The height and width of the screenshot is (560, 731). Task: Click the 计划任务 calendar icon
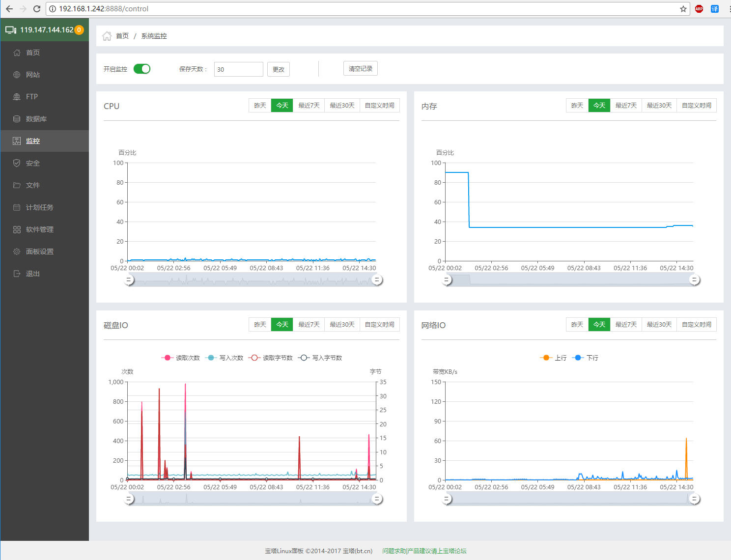coord(17,207)
